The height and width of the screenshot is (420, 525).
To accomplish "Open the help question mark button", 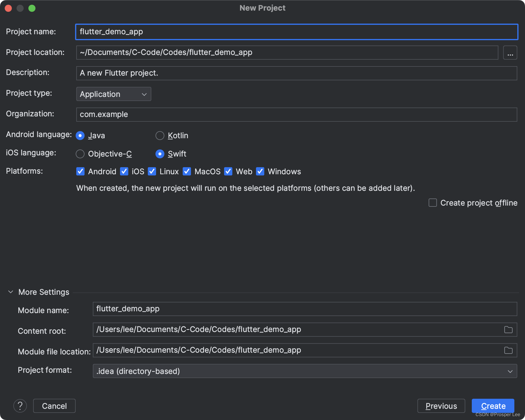I will tap(20, 406).
